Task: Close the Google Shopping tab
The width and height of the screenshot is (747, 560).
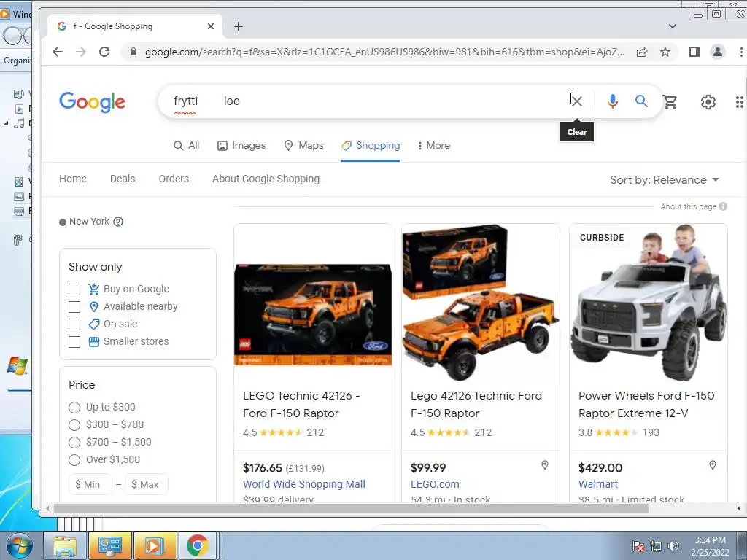Action: (211, 26)
